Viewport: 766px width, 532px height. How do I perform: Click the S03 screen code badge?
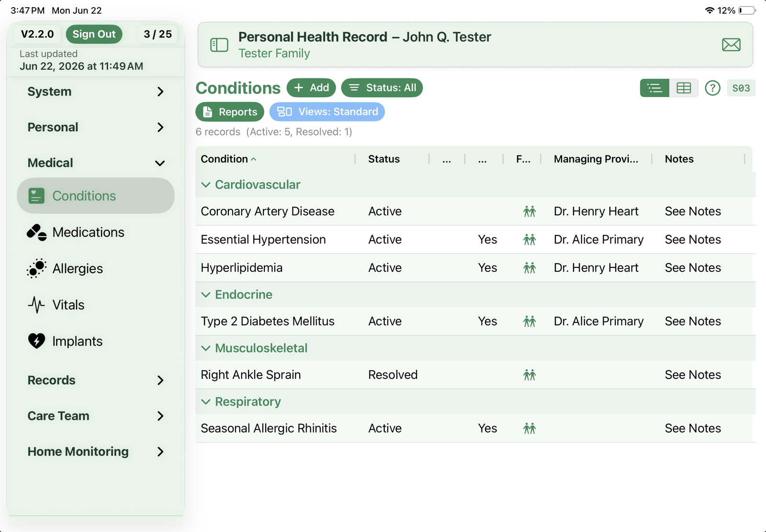[741, 88]
